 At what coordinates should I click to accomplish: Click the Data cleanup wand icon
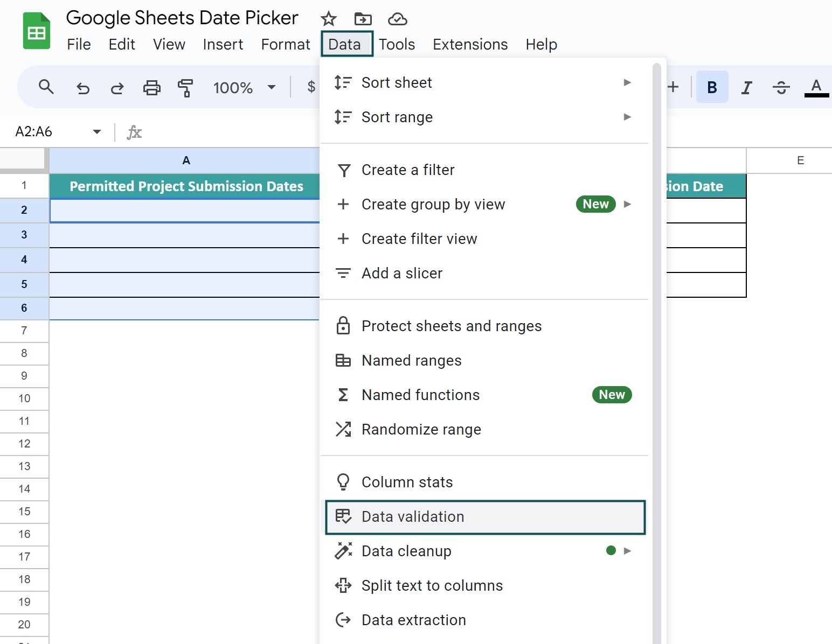pos(343,551)
